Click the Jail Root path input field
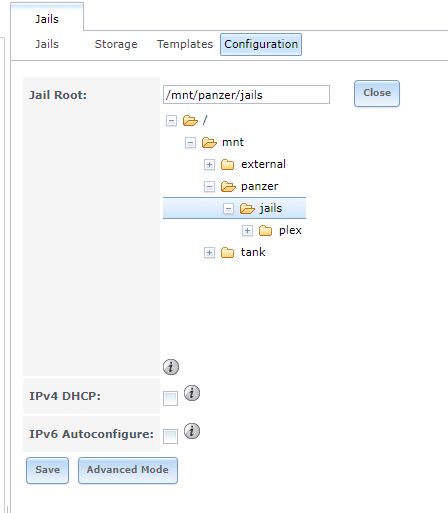 [246, 95]
